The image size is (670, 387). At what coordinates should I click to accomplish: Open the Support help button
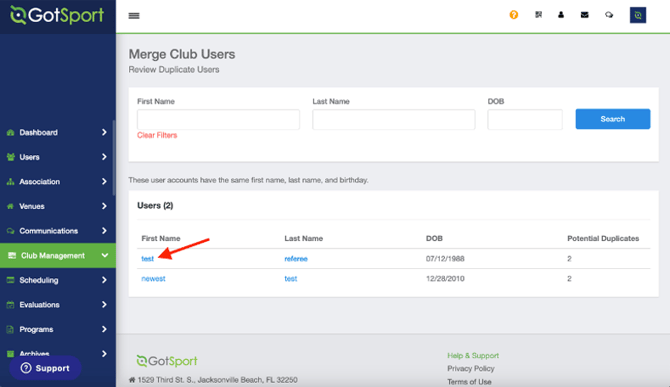click(x=45, y=368)
